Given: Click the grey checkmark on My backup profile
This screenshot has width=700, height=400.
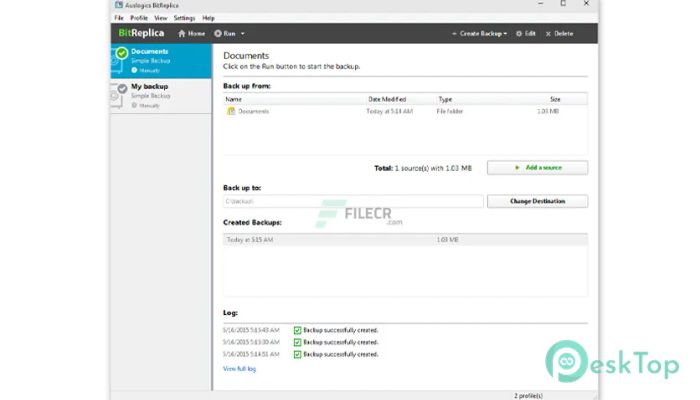Looking at the screenshot, I should 122,88.
